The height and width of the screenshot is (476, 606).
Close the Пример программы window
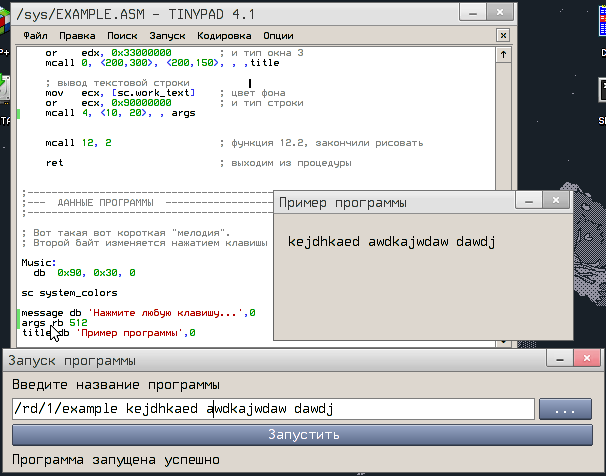553,202
